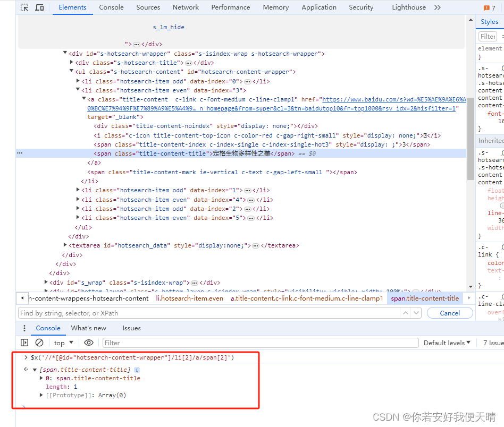This screenshot has width=504, height=427.
Task: Expand li hotsearch-item data-index="4"
Action: (x=78, y=199)
